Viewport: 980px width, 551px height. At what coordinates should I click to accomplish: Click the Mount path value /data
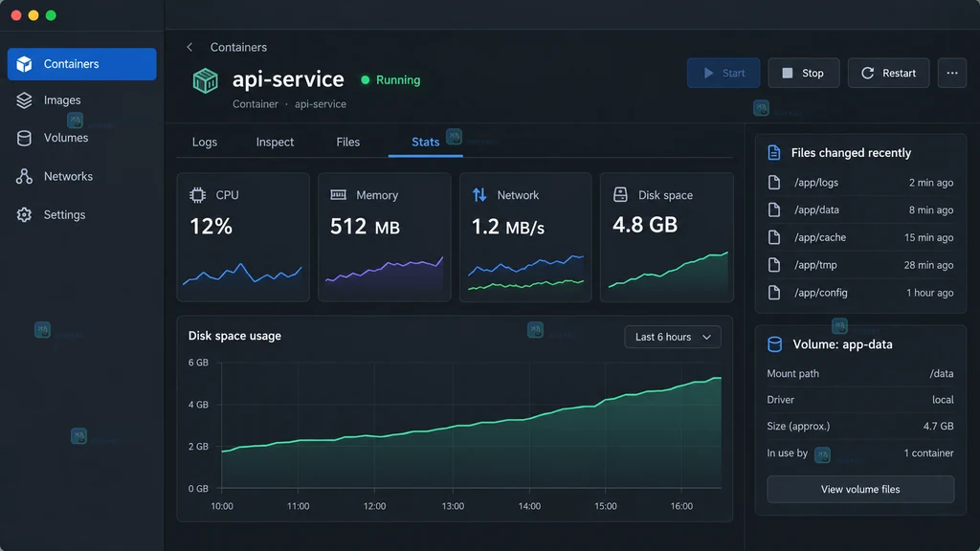(x=942, y=374)
